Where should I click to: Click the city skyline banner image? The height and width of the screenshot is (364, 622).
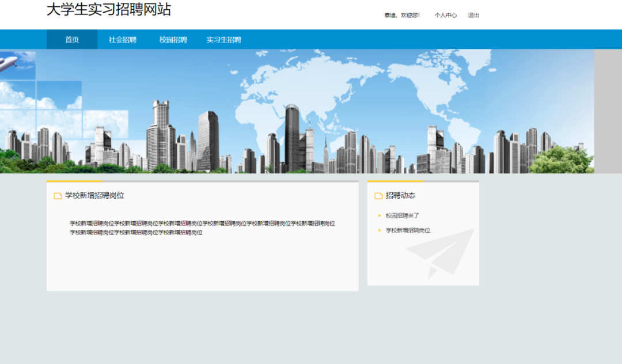click(297, 111)
